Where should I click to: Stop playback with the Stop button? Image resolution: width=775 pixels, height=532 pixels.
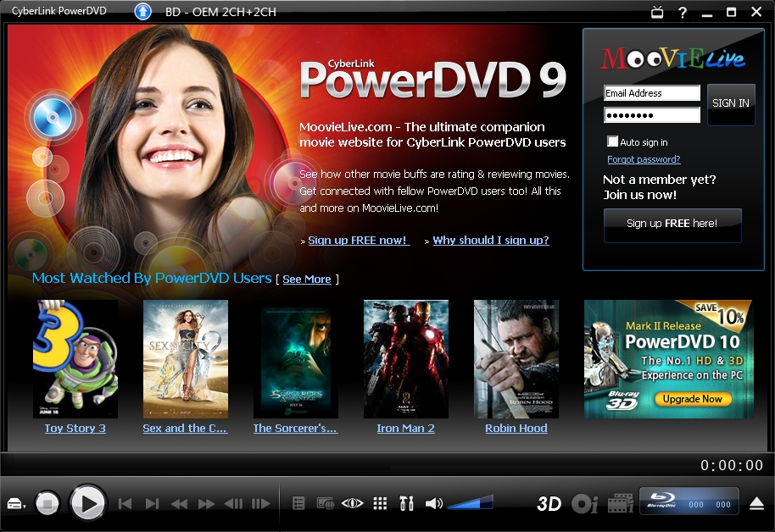point(47,504)
